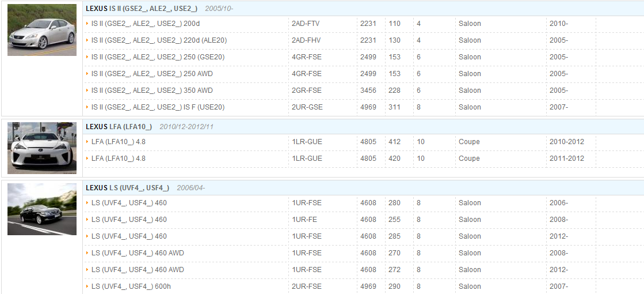This screenshot has height=294, width=644.
Task: Click the orange arrow beside IS II 350 AWD
Action: (x=87, y=90)
